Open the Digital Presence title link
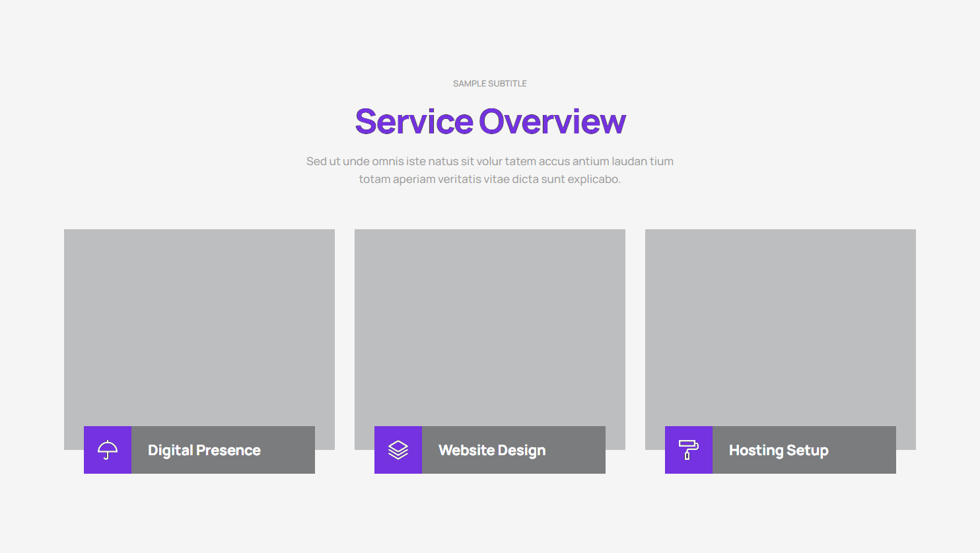Screen dimensions: 980x553 204,450
